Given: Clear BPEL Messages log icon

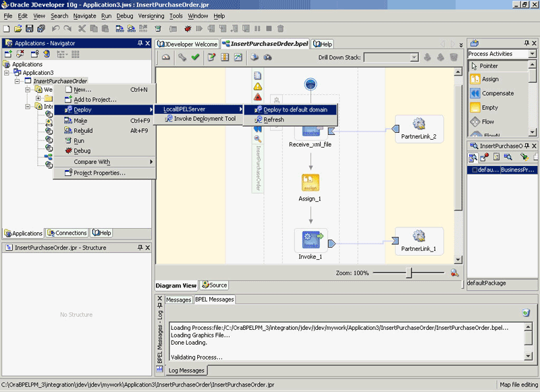Looking at the screenshot, I should (526, 312).
